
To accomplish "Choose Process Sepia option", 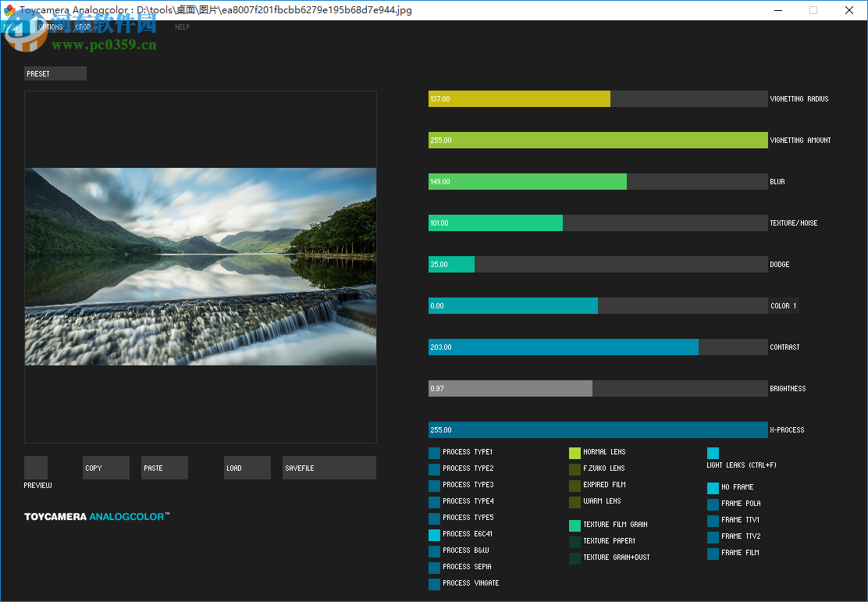I will pyautogui.click(x=435, y=567).
